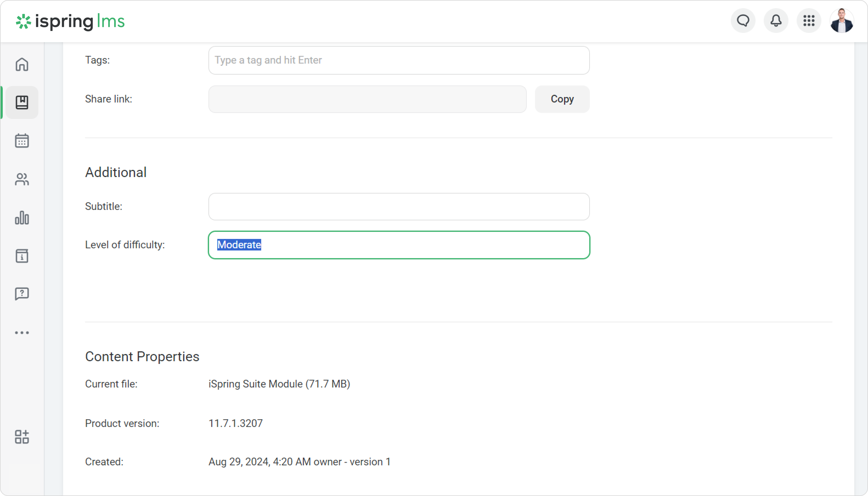Screen dimensions: 868x496
Task: Click the Level of difficulty field
Action: click(x=399, y=245)
